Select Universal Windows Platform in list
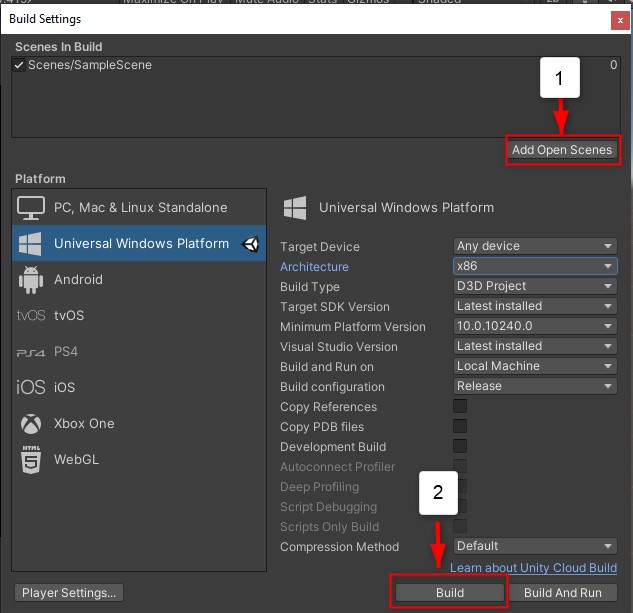Viewport: 633px width, 613px height. [x=139, y=244]
